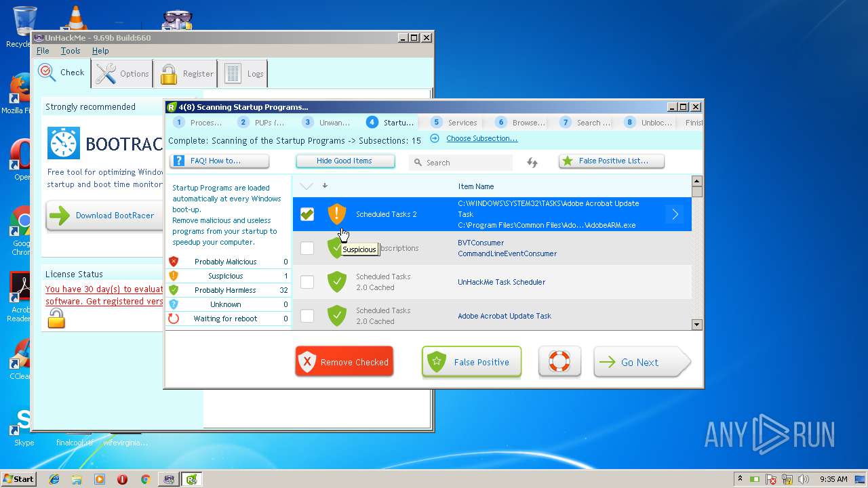
Task: Open step 5 Services tab
Action: pos(454,123)
